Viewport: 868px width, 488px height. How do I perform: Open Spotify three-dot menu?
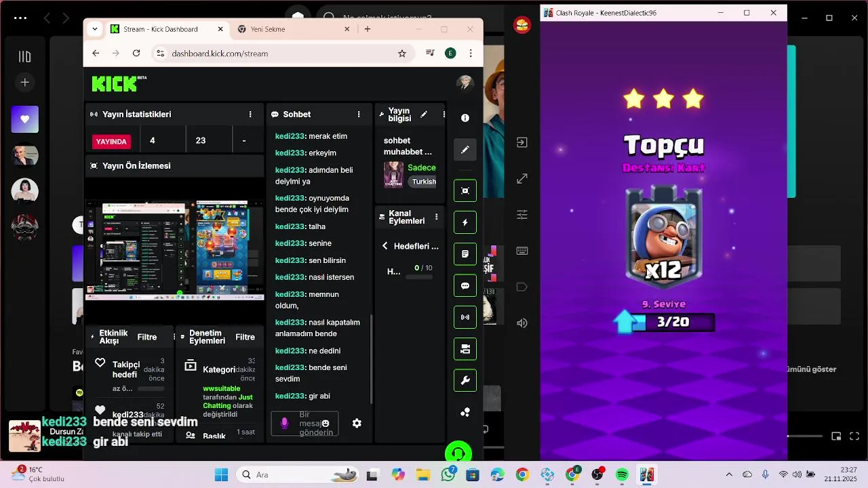pos(20,18)
